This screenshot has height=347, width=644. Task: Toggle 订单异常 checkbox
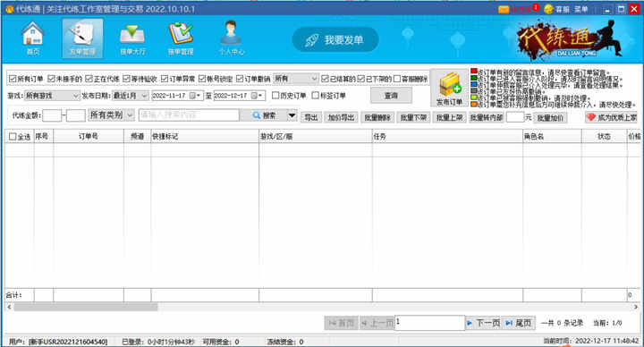[165, 79]
